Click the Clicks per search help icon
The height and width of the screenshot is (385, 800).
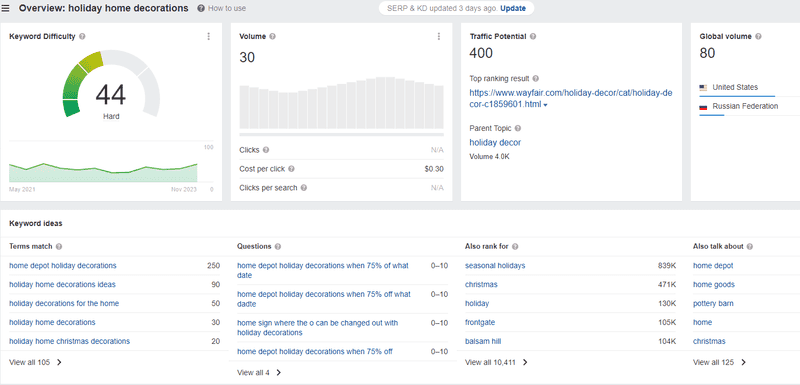(304, 188)
